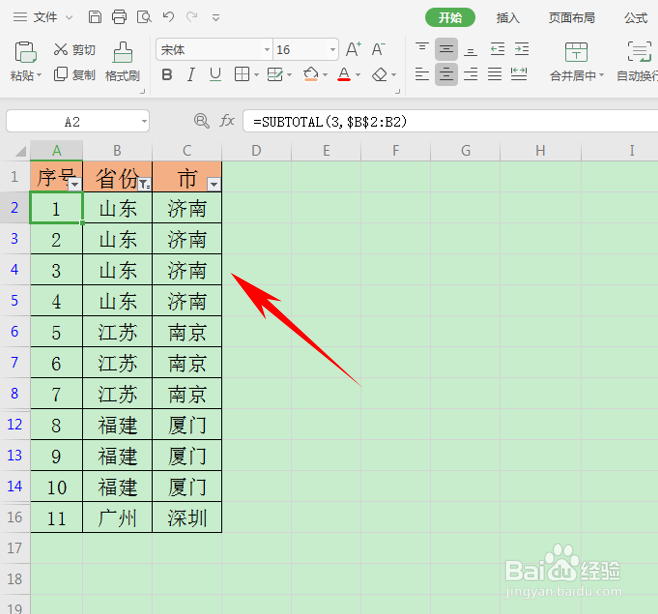Viewport: 658px width, 614px height.
Task: Toggle underline formatting
Action: coord(215,75)
